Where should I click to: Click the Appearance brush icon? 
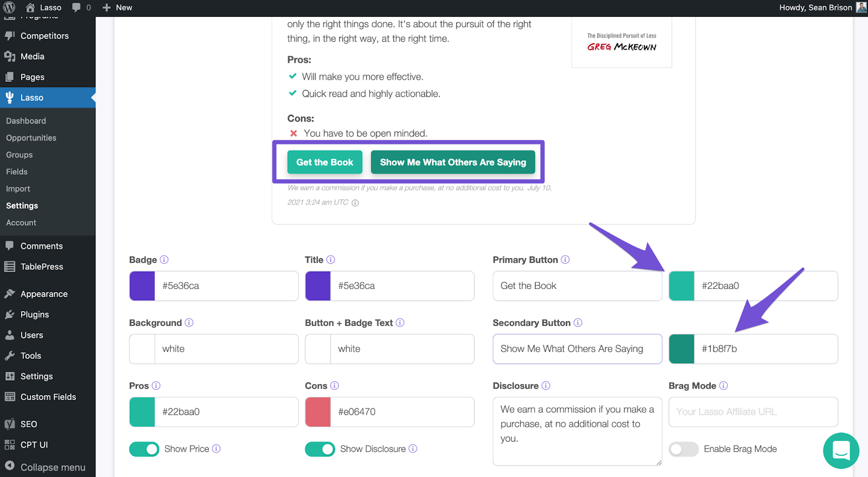pos(9,294)
